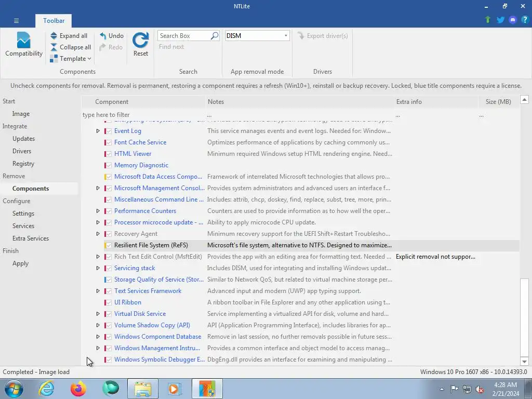Click the green update arrow icon
Image resolution: width=532 pixels, height=399 pixels.
click(488, 20)
